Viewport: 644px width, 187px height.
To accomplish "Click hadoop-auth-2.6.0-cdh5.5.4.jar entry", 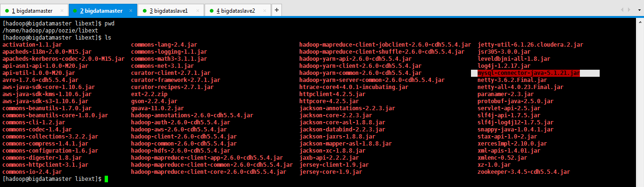I will [x=181, y=122].
